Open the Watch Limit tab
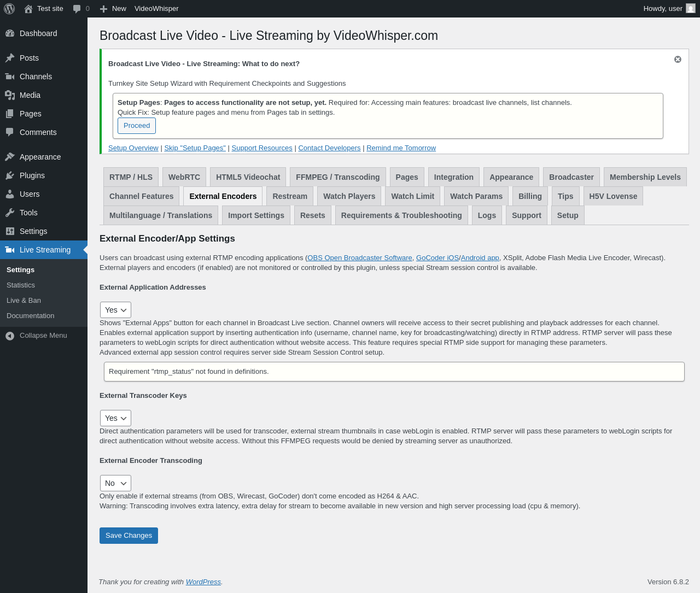 [x=412, y=196]
